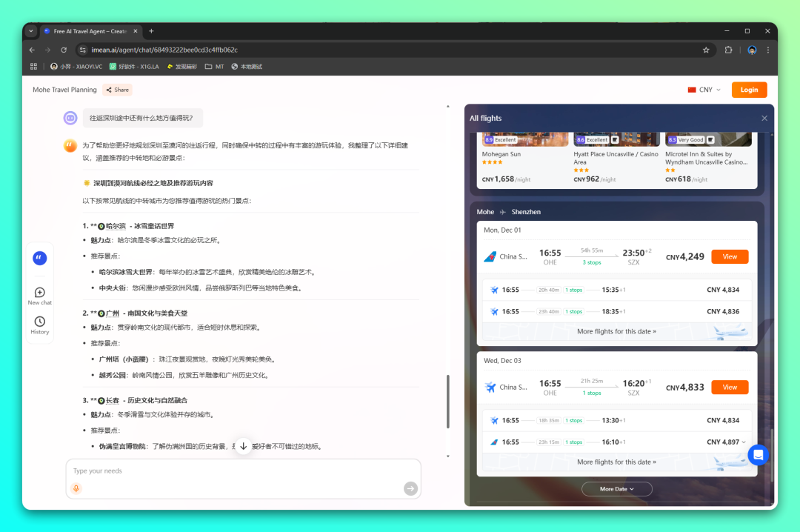Click the Type your needs input field
Image resolution: width=800 pixels, height=532 pixels.
coord(243,471)
